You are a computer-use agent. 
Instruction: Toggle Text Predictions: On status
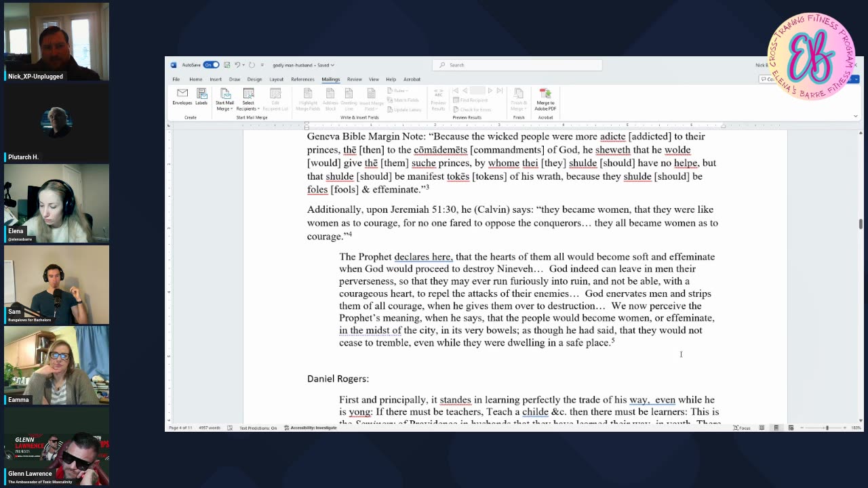pos(258,428)
